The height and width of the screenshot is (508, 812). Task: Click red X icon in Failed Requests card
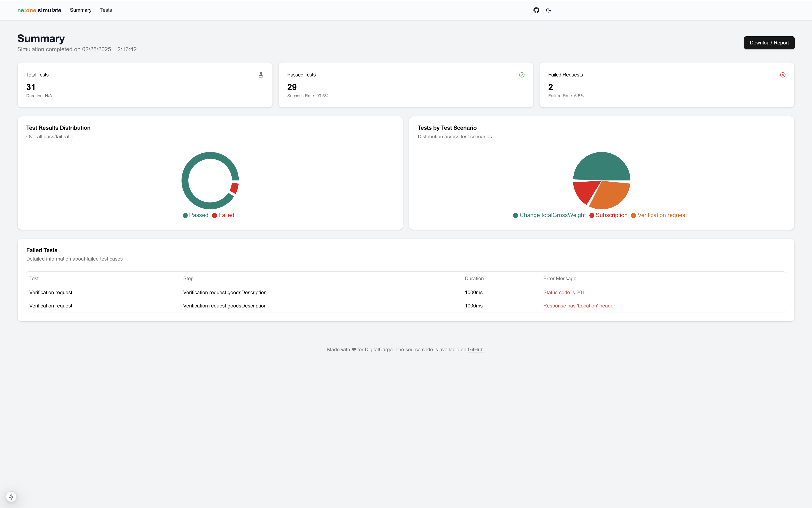click(x=782, y=75)
